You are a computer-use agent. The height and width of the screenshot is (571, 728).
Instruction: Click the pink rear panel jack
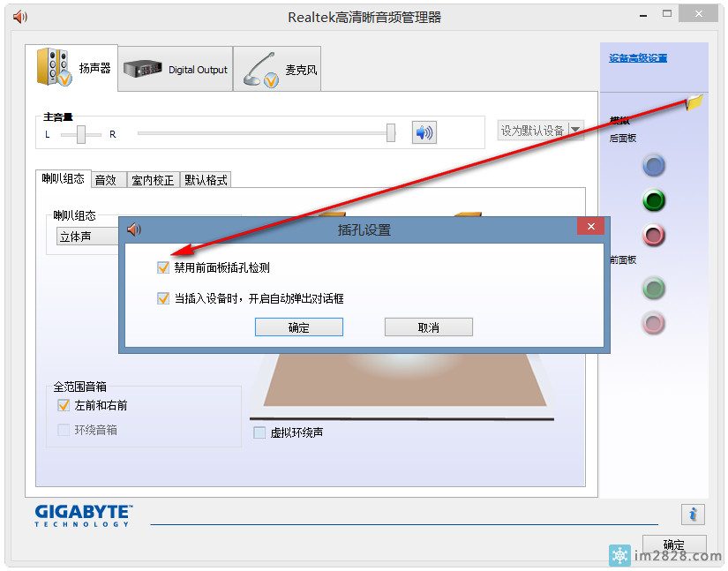click(653, 236)
